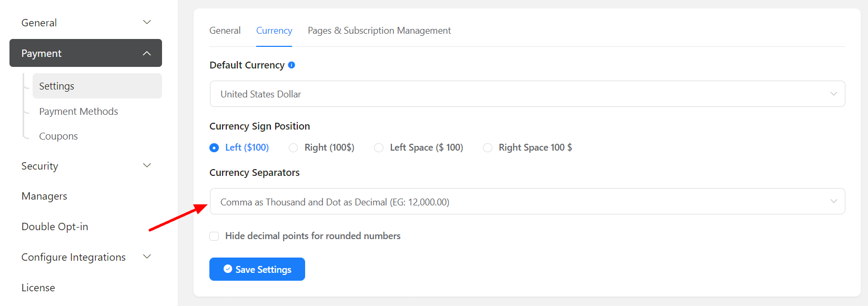Open the Currency Separators dropdown

527,202
